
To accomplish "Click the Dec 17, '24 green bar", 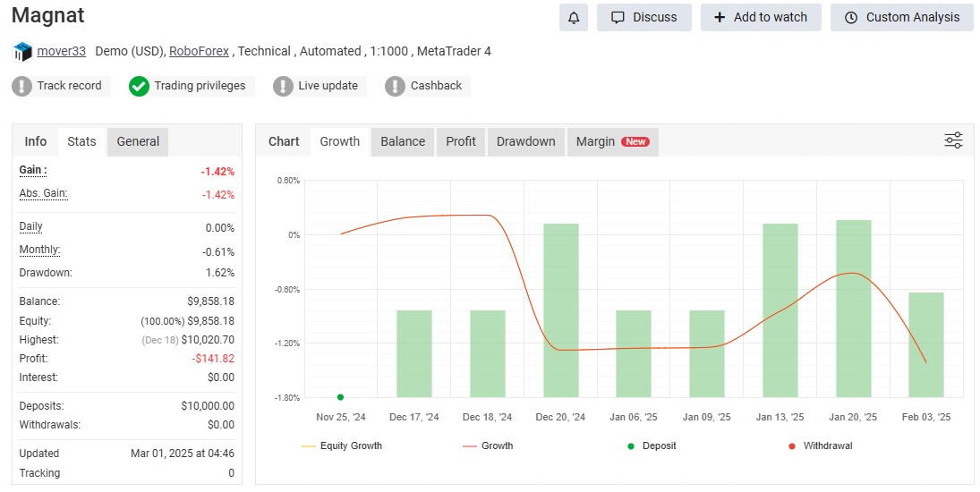I will click(414, 353).
